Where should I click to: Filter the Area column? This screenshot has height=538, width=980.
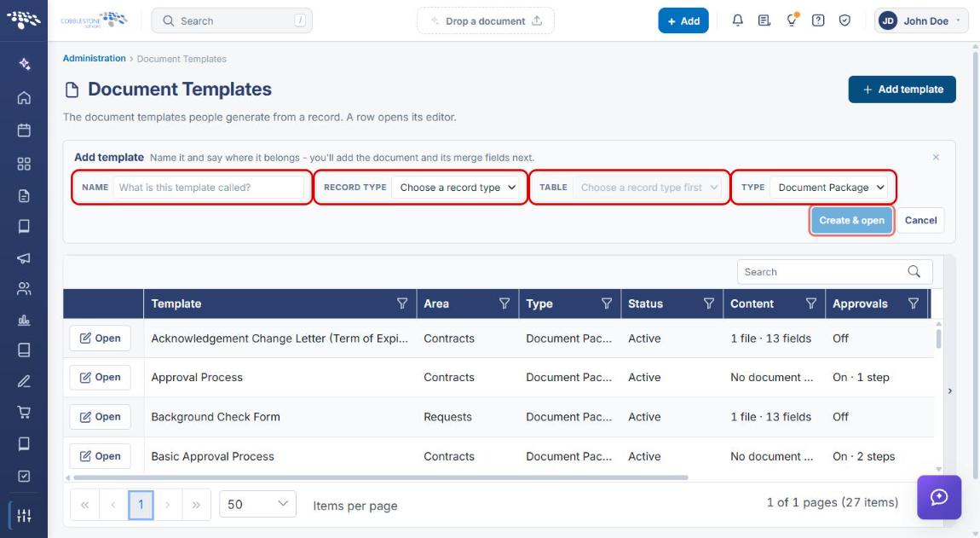tap(504, 304)
